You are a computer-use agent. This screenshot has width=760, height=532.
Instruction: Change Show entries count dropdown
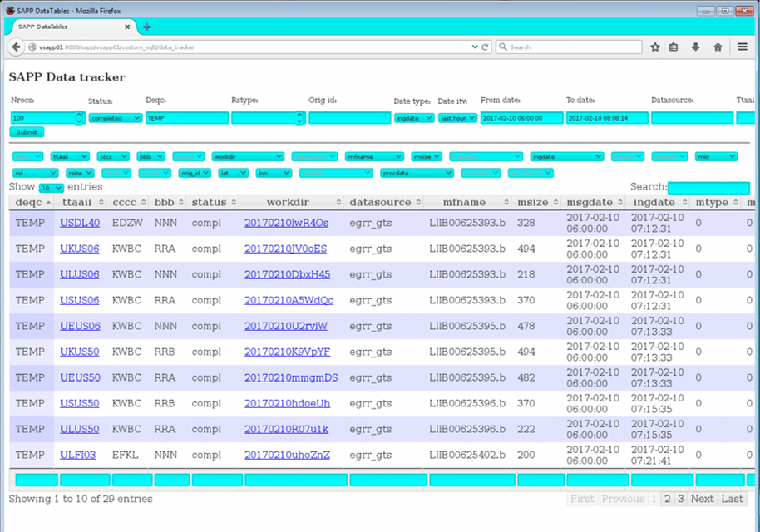[x=52, y=188]
